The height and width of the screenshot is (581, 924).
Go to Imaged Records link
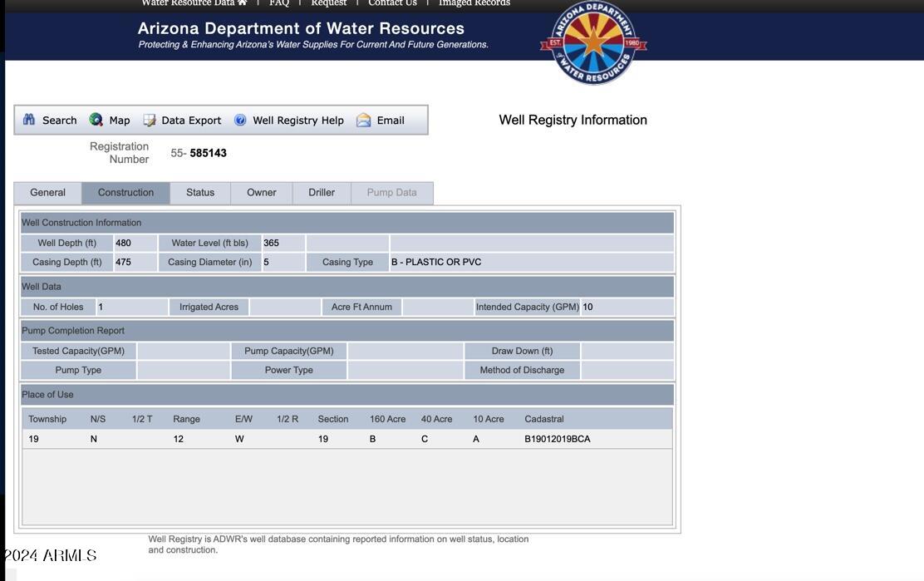point(474,3)
